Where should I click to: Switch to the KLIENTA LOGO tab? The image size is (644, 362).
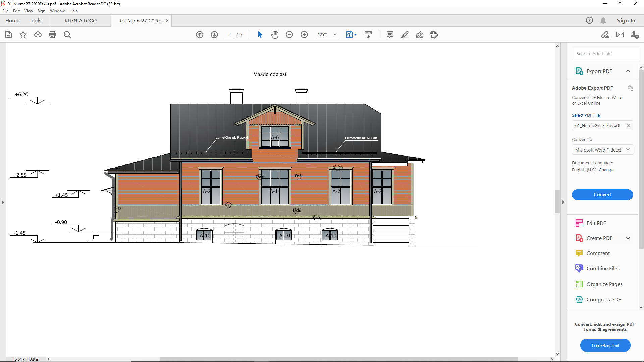(x=81, y=21)
